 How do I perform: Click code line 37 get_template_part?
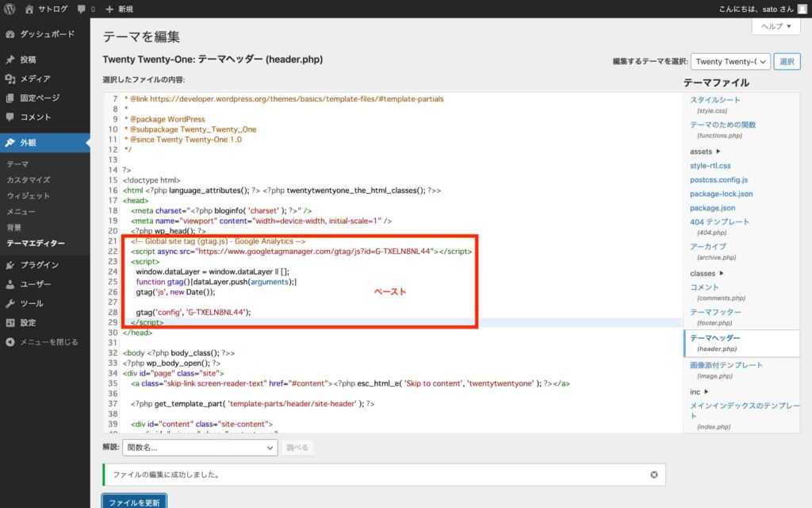pos(253,404)
